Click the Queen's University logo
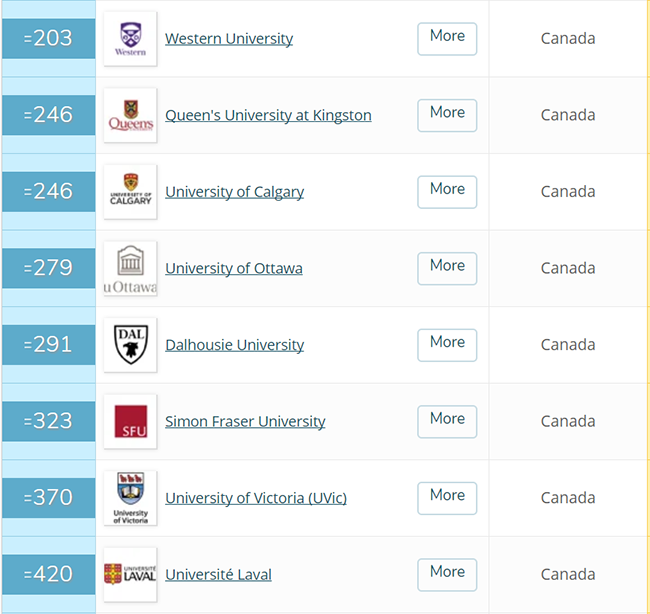The image size is (650, 614). [x=130, y=115]
